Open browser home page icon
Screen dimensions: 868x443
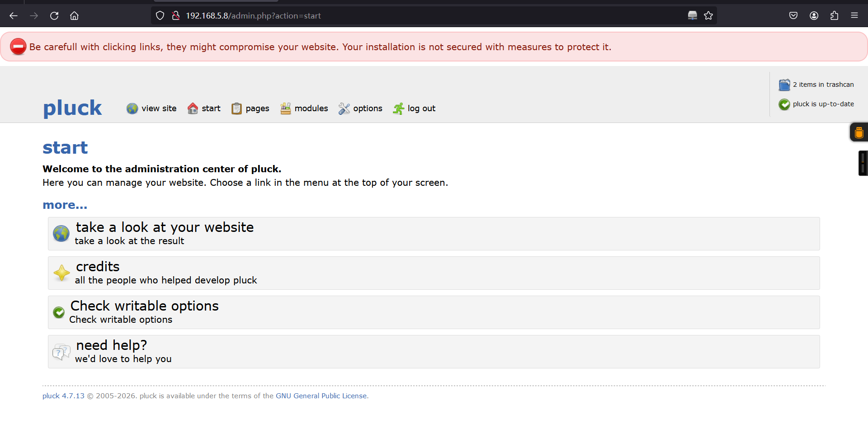[x=74, y=16]
